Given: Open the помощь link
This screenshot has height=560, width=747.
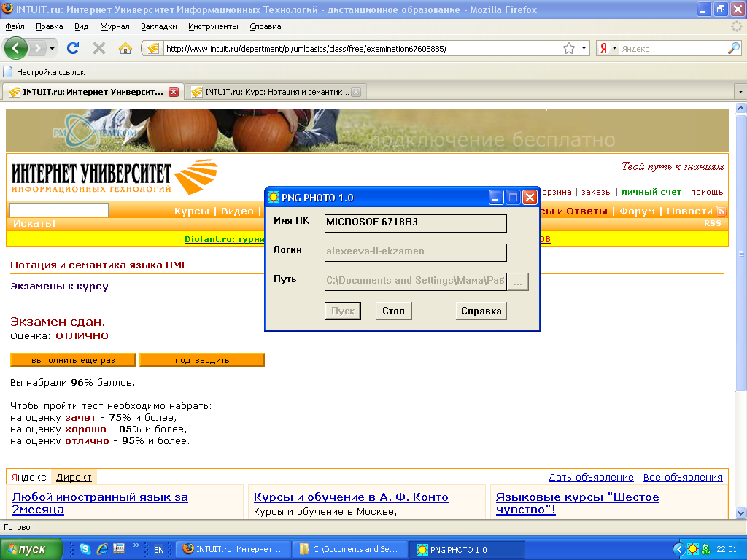Looking at the screenshot, I should click(x=707, y=192).
